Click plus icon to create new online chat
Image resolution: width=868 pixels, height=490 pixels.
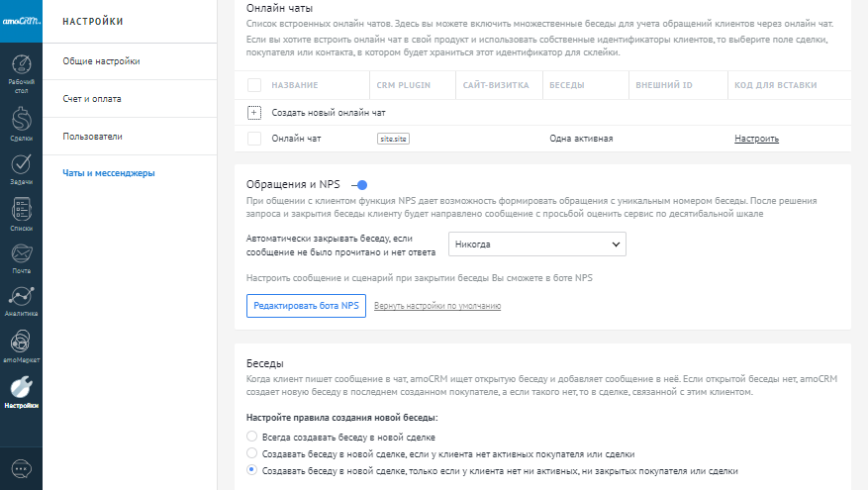point(254,113)
